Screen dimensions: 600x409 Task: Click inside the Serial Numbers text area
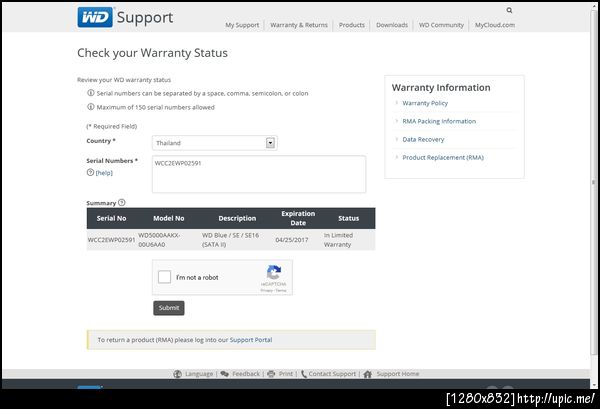(x=259, y=174)
